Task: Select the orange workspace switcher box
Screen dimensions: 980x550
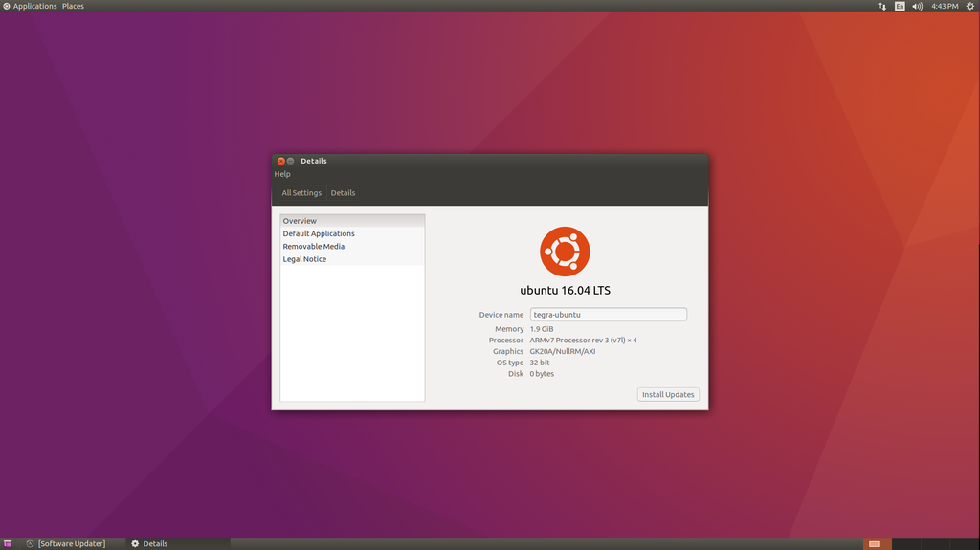Action: pos(877,543)
